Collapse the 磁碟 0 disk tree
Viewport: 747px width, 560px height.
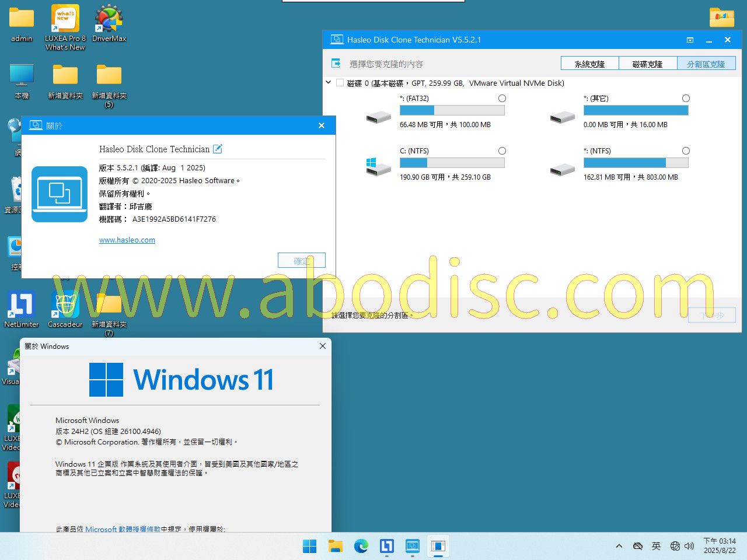329,83
